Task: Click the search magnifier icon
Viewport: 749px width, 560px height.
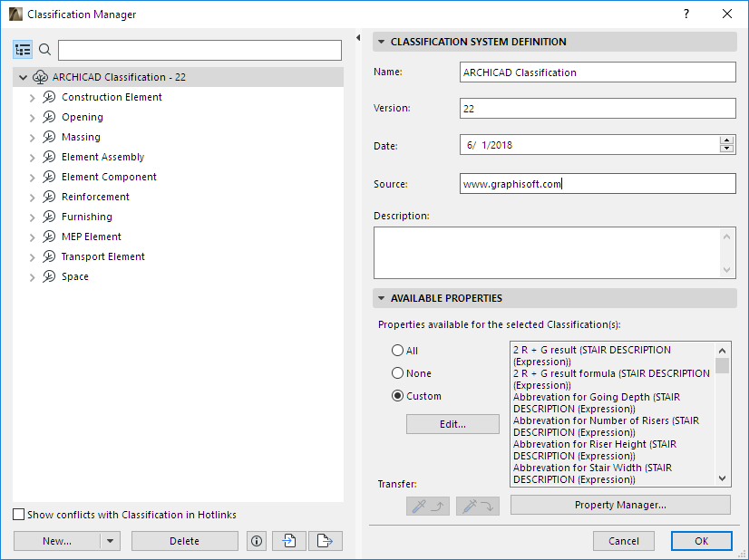Action: [44, 50]
